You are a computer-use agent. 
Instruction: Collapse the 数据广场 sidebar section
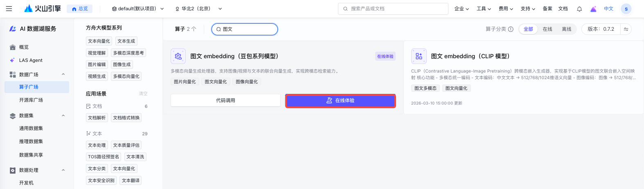coord(63,74)
